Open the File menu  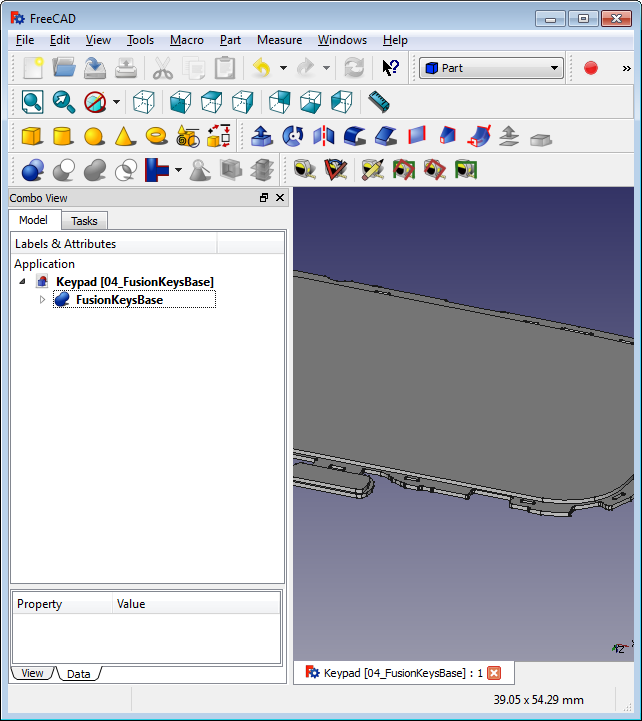click(25, 40)
